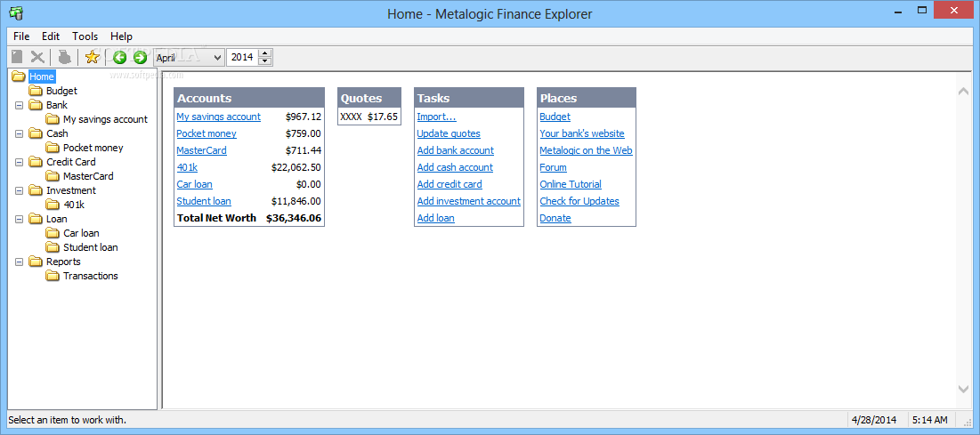Click the scrollbar up arrow in main pane

tap(963, 92)
